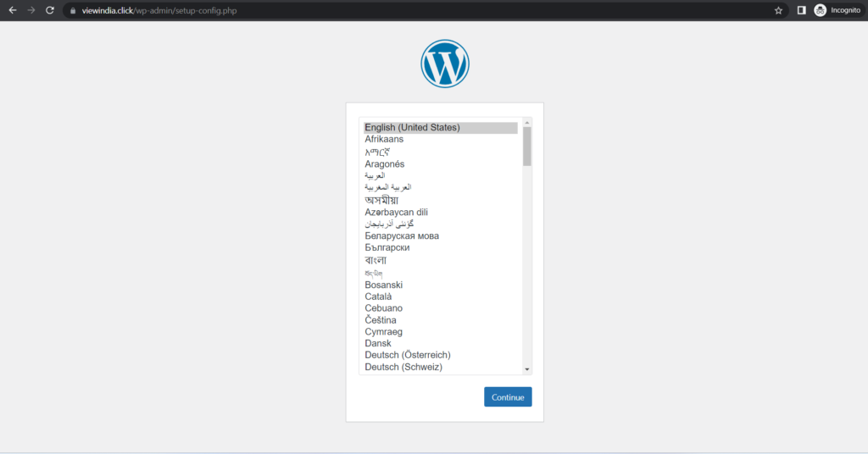The width and height of the screenshot is (868, 454).
Task: Pick Bosanski from the list
Action: [441, 285]
